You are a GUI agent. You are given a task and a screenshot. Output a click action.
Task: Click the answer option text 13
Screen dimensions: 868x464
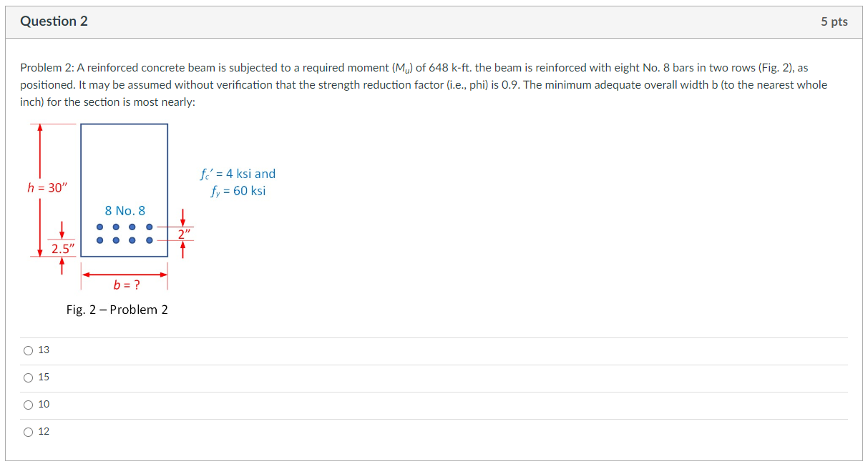(x=42, y=350)
